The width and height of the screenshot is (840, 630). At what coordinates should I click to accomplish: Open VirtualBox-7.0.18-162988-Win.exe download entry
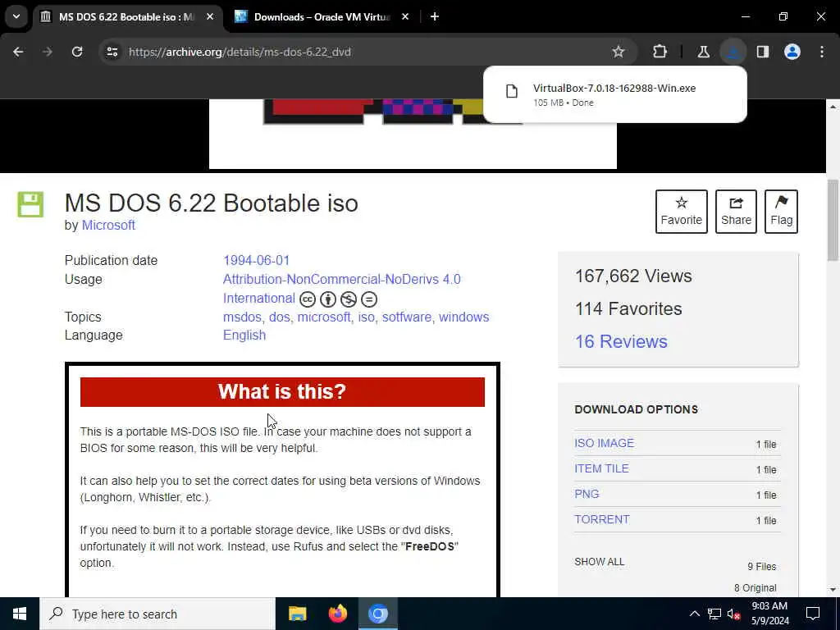[x=614, y=94]
